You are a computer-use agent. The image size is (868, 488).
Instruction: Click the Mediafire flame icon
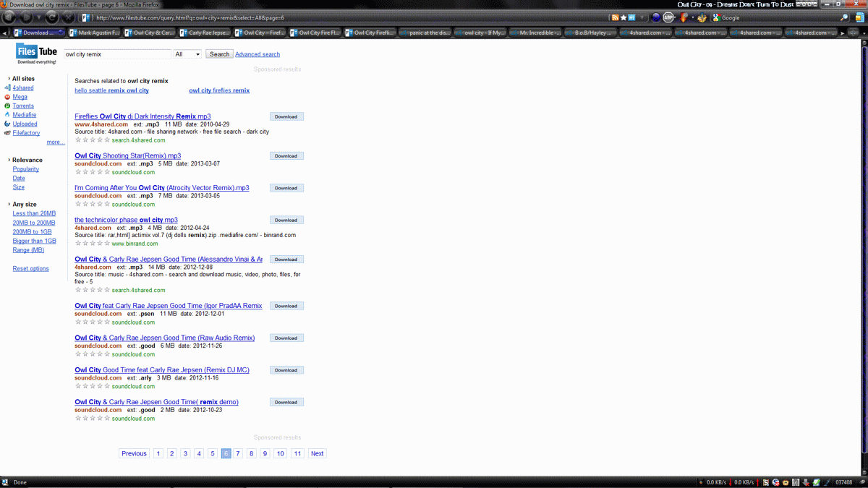coord(7,115)
